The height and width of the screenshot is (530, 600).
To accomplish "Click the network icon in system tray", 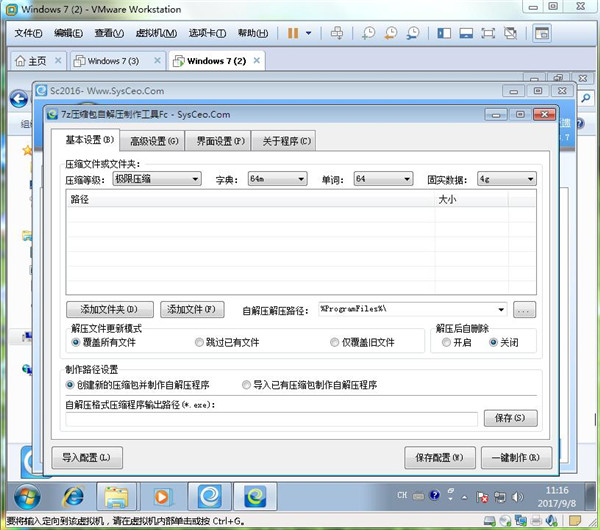I will (x=500, y=497).
